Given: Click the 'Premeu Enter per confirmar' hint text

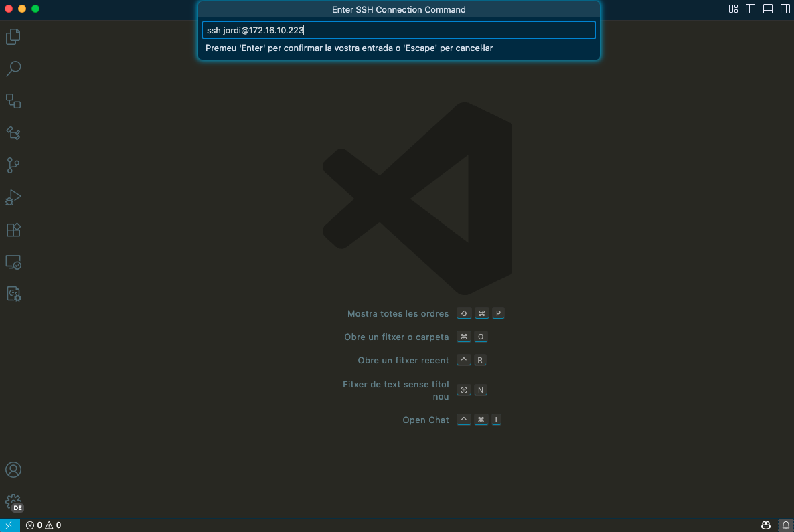Looking at the screenshot, I should click(349, 48).
